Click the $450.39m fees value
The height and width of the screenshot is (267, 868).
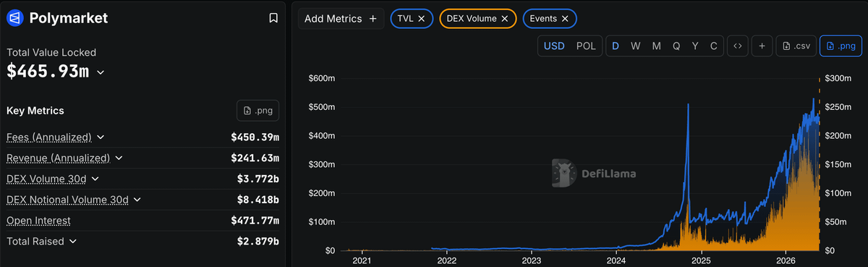point(255,137)
